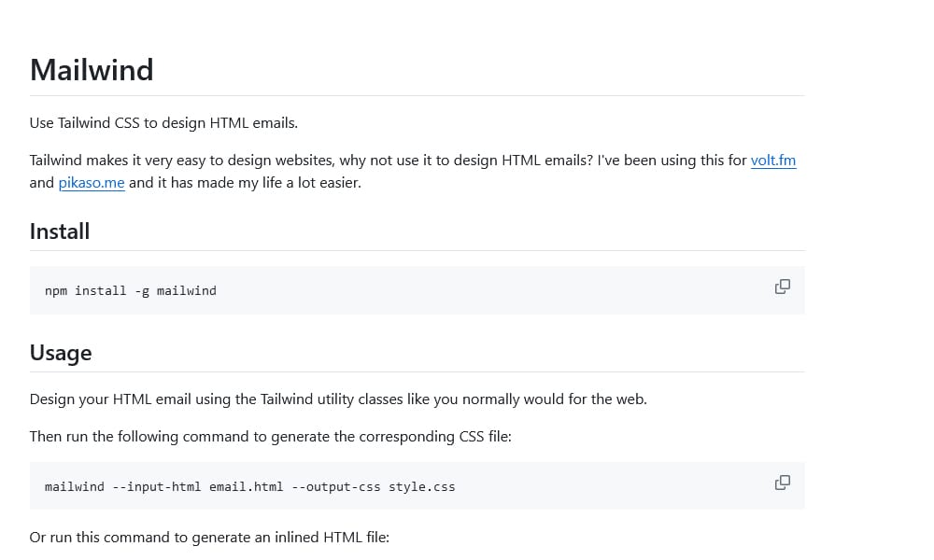Select the npm install code text
934x560 pixels.
coord(130,290)
